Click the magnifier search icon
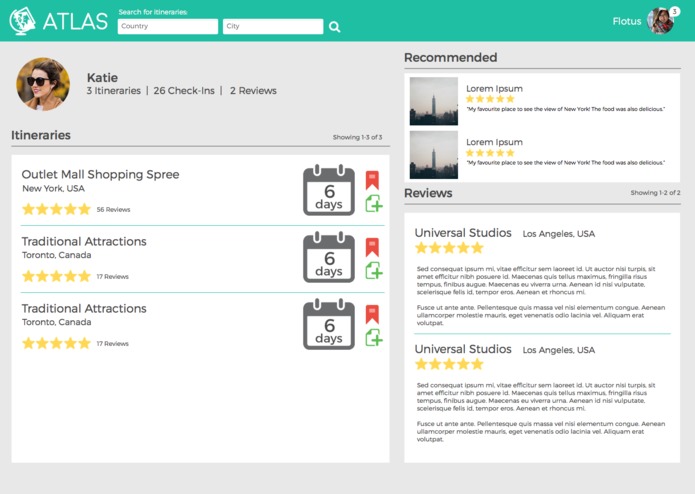 tap(335, 27)
